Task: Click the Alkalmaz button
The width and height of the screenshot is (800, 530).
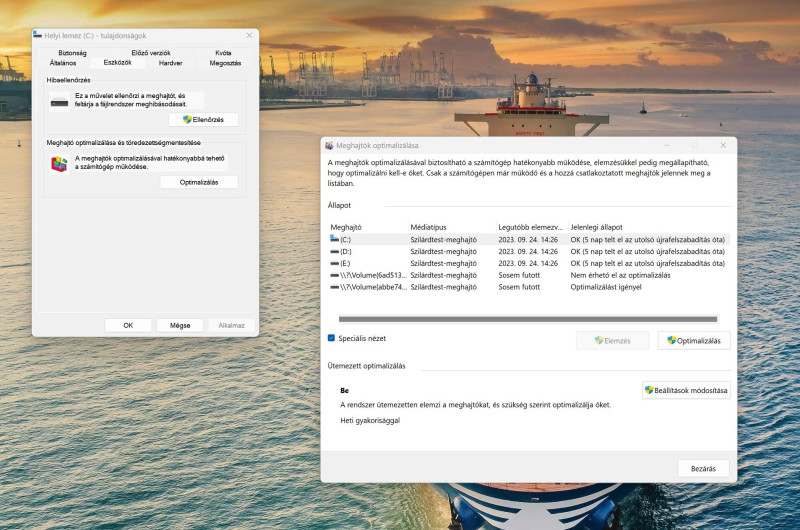Action: pos(232,325)
